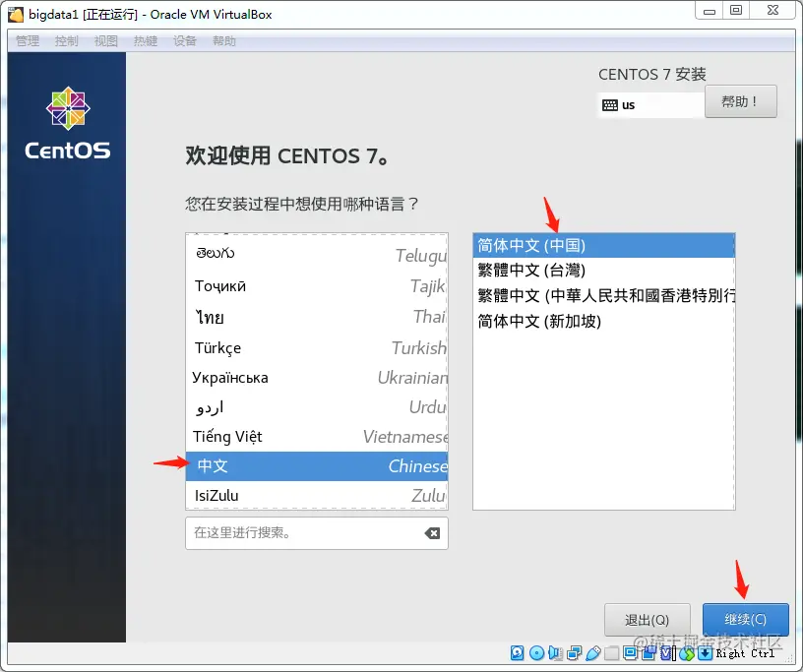The width and height of the screenshot is (803, 672).
Task: Click the display monitor icon in status bar
Action: point(630,653)
